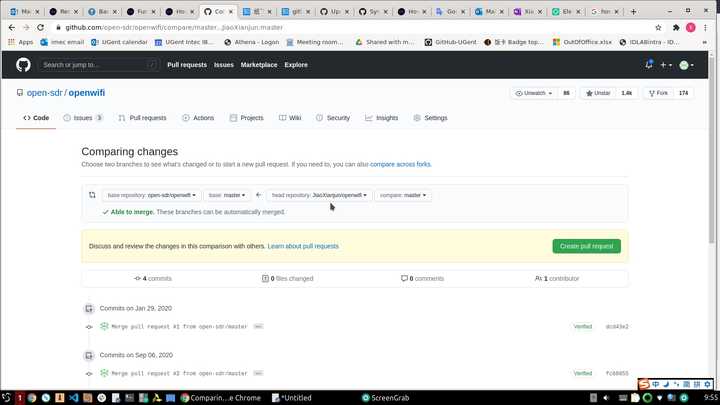Switch to the Actions tab
720x405 pixels.
[198, 118]
